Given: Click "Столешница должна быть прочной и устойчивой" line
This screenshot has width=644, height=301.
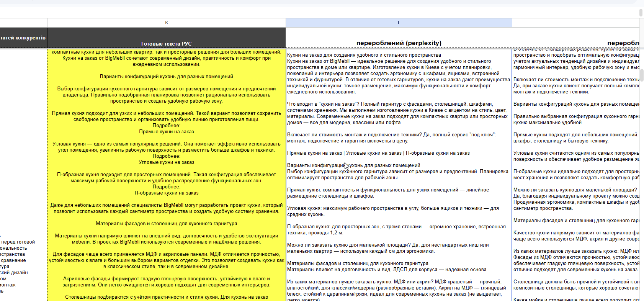Looking at the screenshot, I should click(x=576, y=282).
